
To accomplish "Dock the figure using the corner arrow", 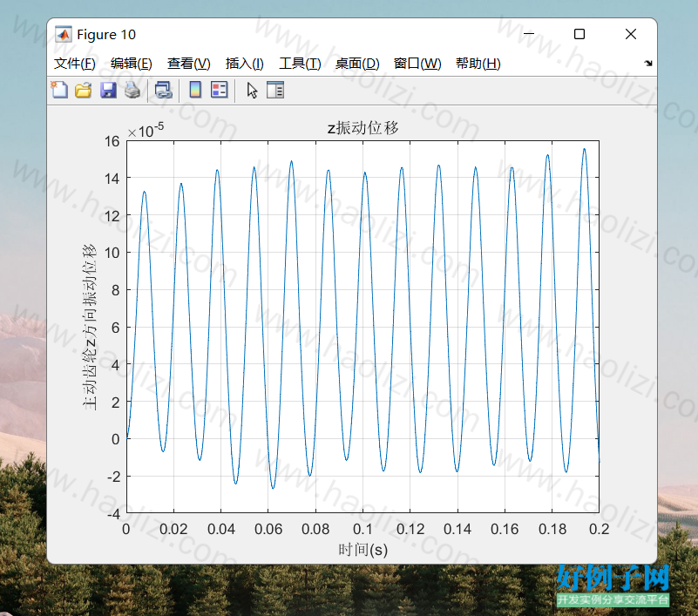I will 648,64.
